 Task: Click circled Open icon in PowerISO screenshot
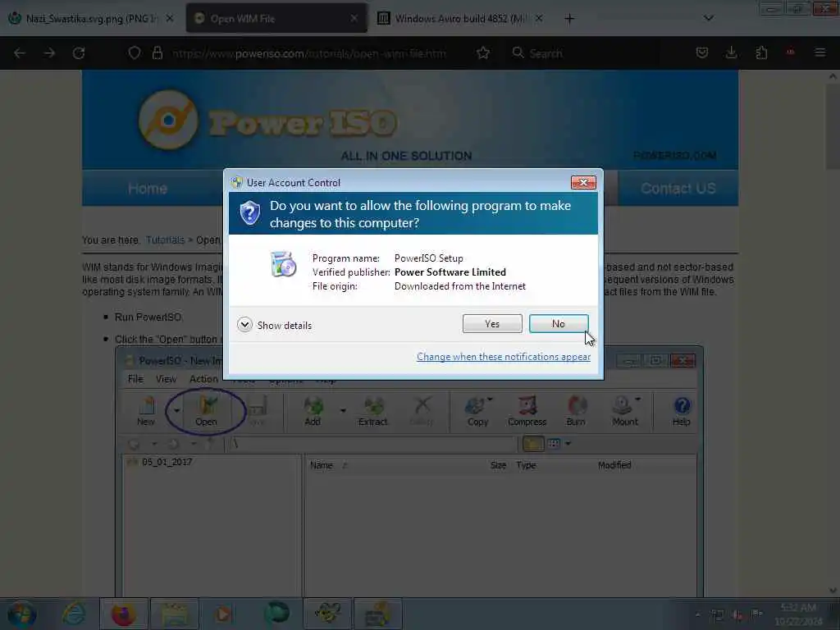click(x=206, y=412)
